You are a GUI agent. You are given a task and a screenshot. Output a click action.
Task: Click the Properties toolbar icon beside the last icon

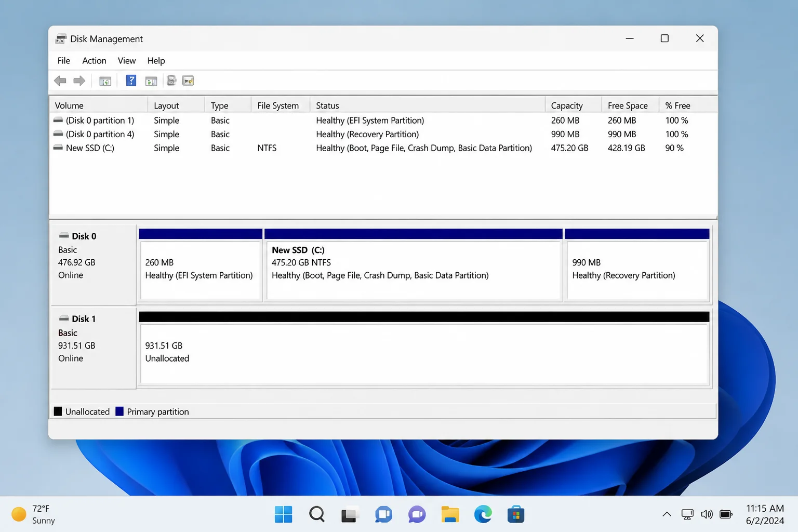pyautogui.click(x=172, y=81)
